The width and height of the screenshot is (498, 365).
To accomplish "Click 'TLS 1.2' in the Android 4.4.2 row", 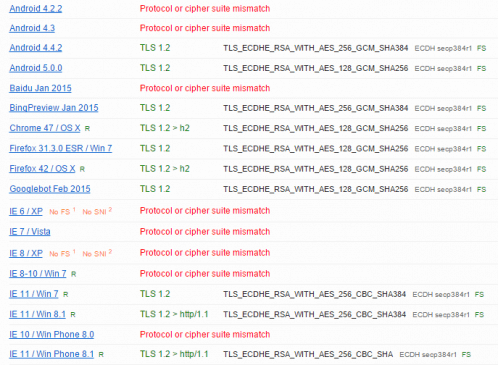I will 155,48.
